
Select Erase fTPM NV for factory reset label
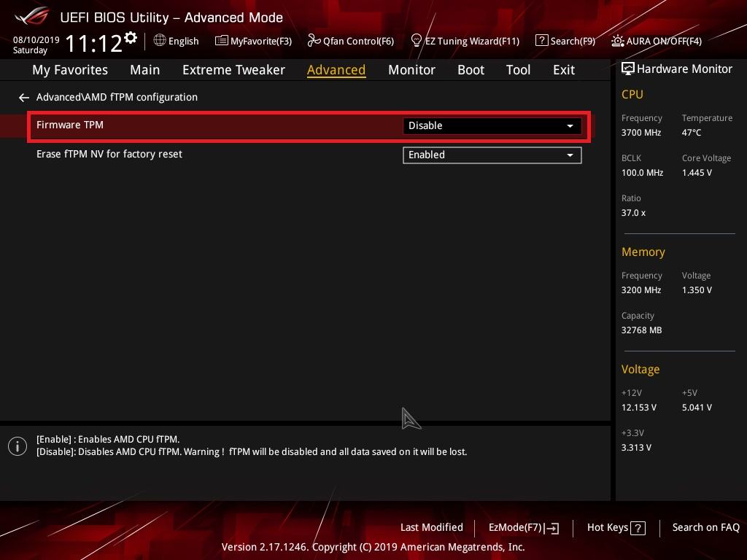(109, 155)
